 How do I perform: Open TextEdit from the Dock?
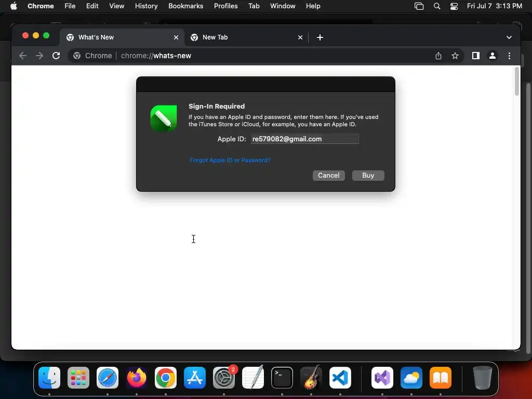pyautogui.click(x=253, y=378)
